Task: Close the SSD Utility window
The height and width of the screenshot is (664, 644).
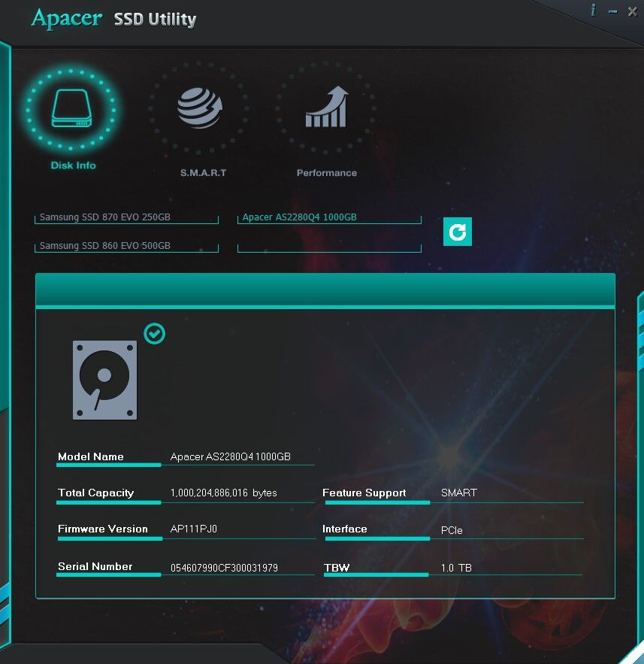Action: [x=632, y=11]
